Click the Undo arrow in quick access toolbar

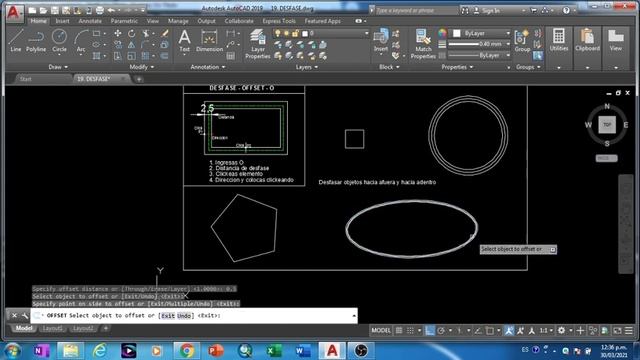click(x=111, y=10)
